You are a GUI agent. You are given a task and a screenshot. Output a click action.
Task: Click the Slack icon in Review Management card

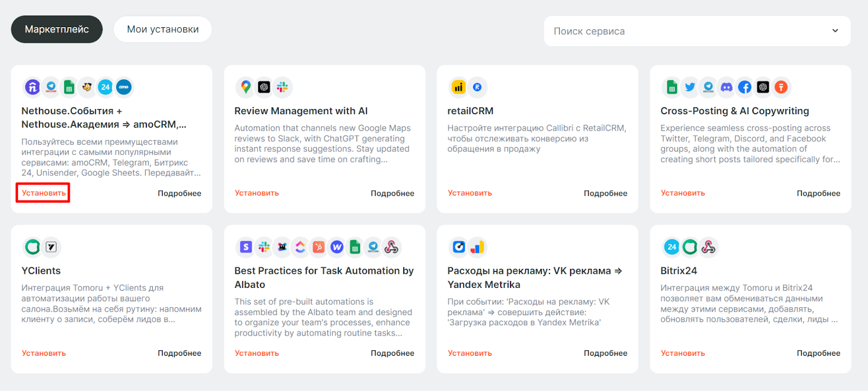pos(282,87)
